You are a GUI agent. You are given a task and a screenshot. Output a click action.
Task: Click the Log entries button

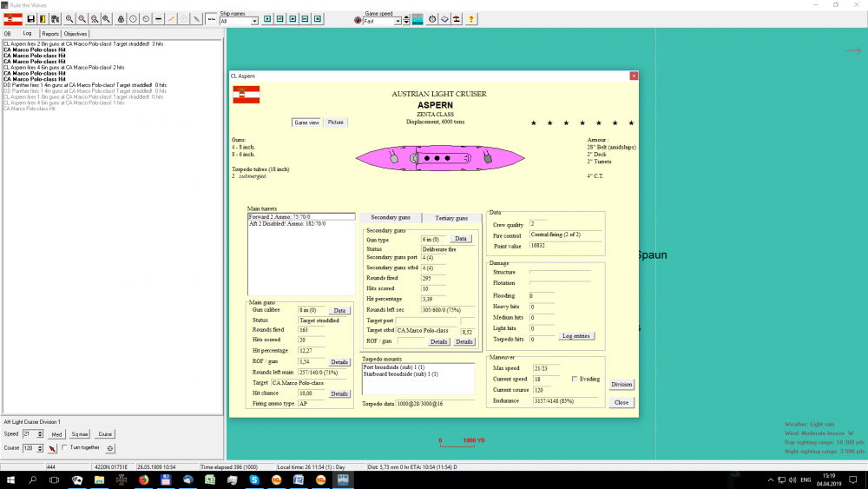pos(575,336)
